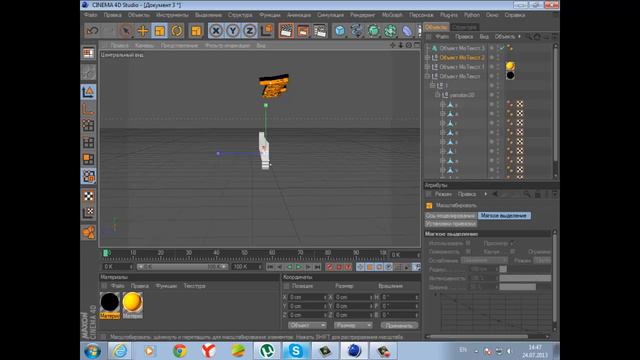Open Skype from the taskbar
The image size is (640, 360).
coord(296,351)
